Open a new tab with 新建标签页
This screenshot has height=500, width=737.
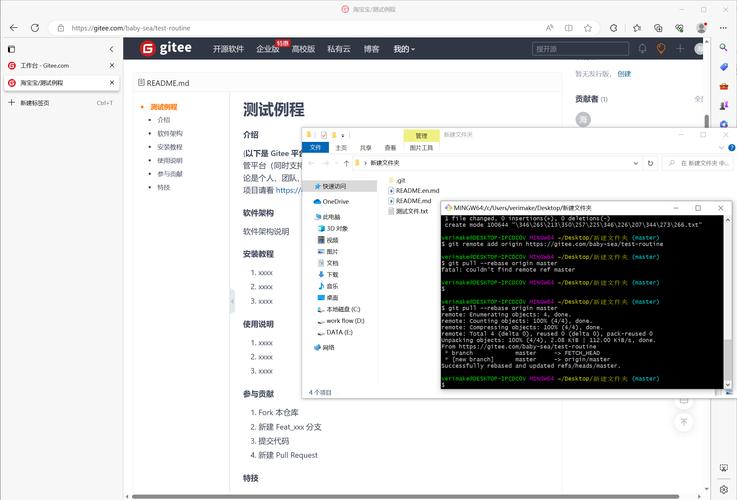pos(61,102)
